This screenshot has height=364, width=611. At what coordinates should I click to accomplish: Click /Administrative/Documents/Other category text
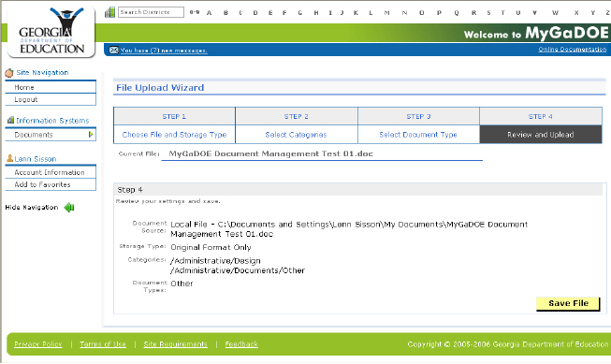tap(238, 270)
